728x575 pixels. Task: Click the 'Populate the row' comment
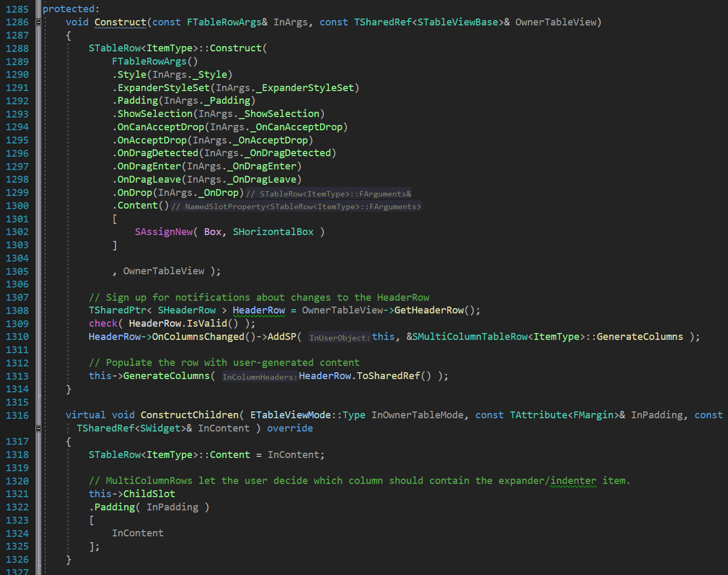click(x=224, y=363)
